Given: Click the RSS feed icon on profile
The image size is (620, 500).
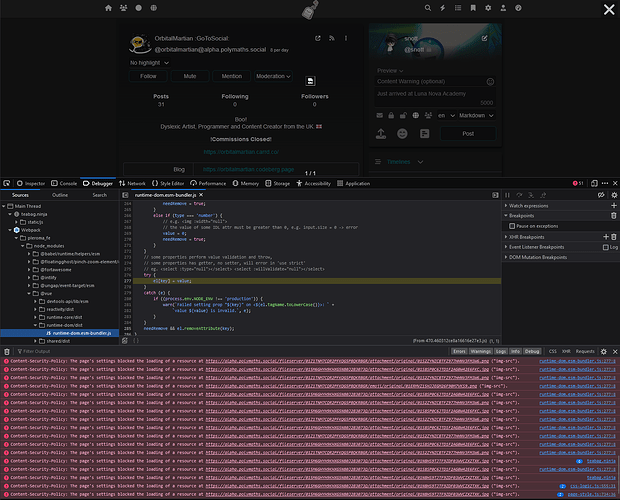Looking at the screenshot, I should pos(332,38).
